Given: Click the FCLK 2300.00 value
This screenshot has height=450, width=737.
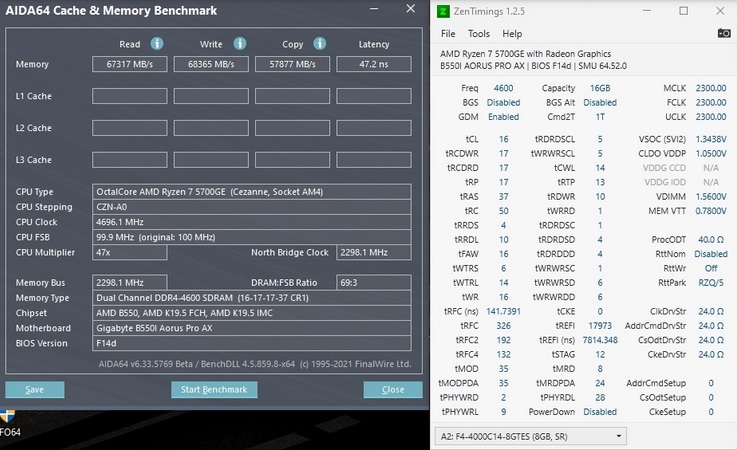Looking at the screenshot, I should point(711,103).
